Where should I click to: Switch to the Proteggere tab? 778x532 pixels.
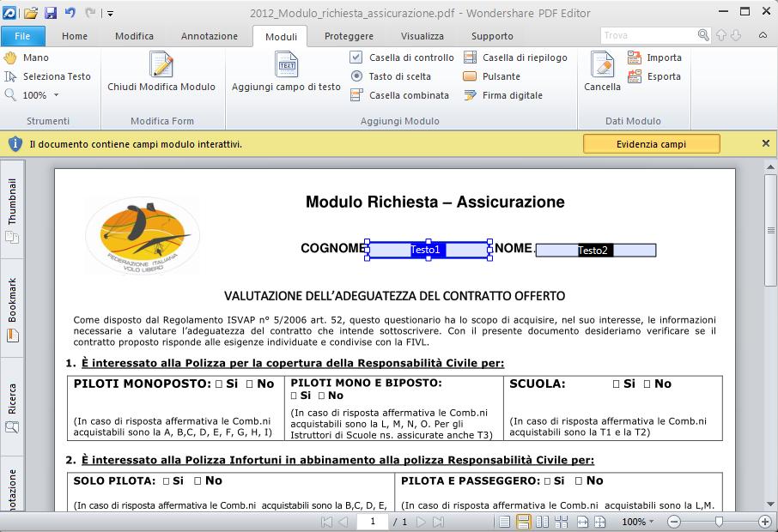[349, 36]
